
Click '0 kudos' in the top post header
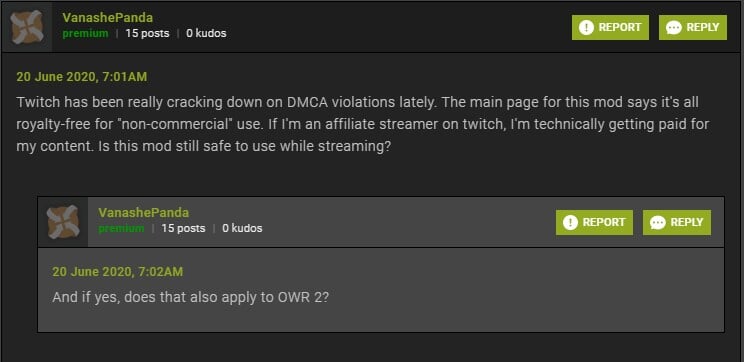pyautogui.click(x=206, y=34)
